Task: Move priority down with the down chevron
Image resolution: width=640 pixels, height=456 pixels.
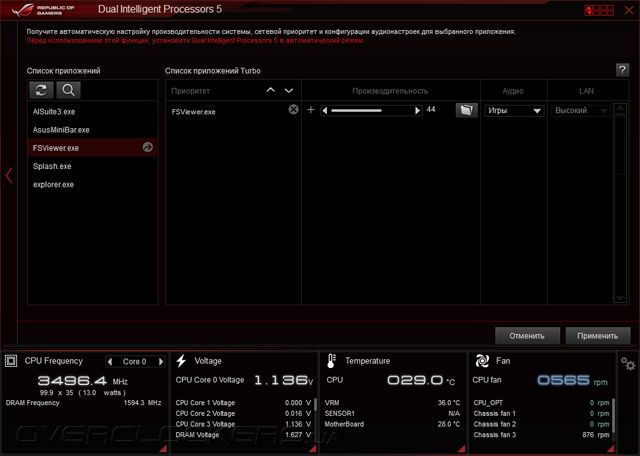Action: click(289, 90)
